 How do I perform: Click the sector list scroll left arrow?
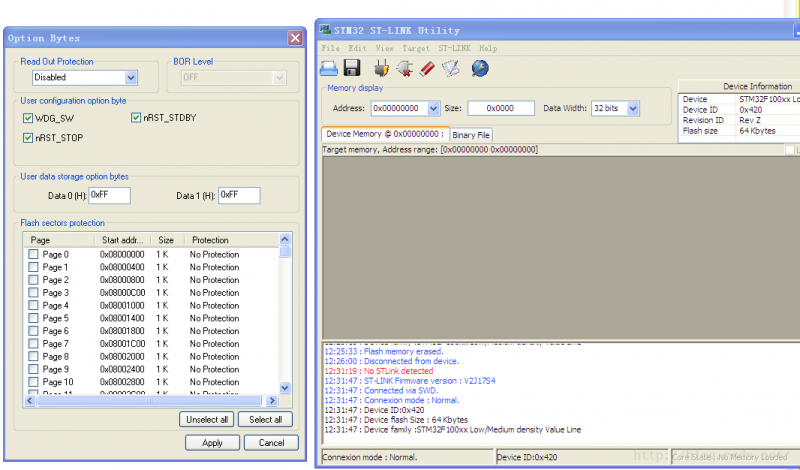point(30,401)
